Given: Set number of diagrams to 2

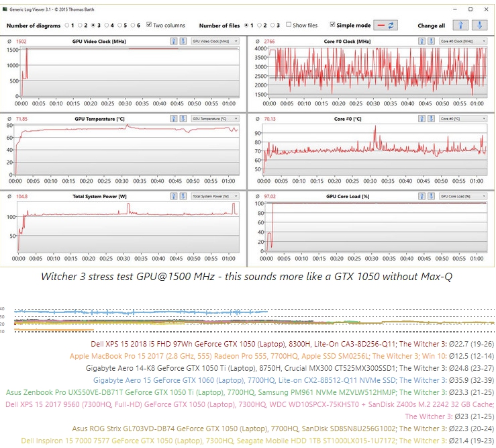Looking at the screenshot, I should coord(80,26).
